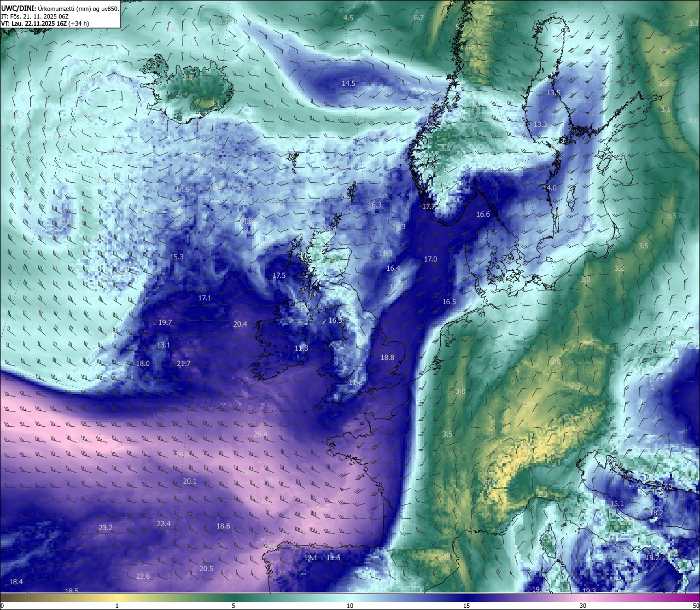Click the 30 tick on color scale
The height and width of the screenshot is (610, 700).
[583, 606]
